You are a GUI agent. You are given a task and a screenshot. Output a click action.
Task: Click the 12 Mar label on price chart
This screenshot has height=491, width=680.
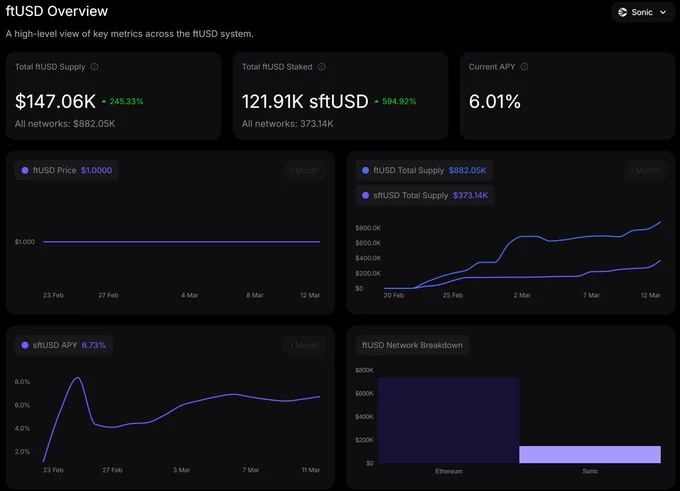point(310,295)
